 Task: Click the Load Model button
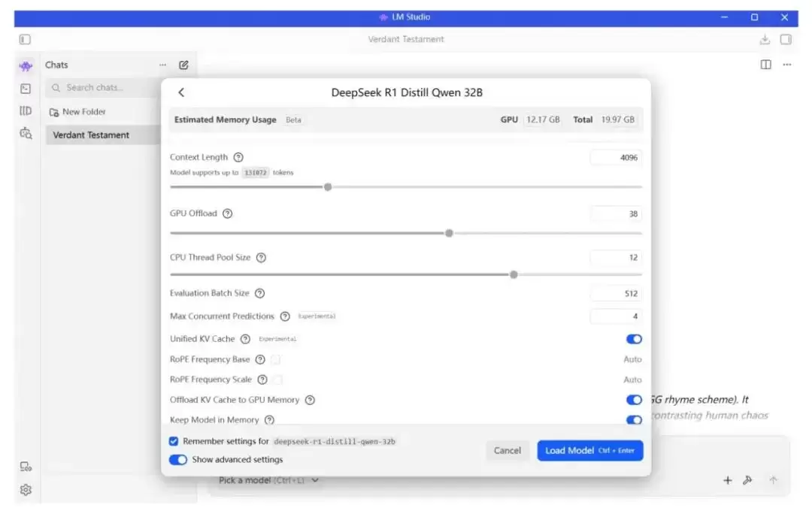coord(590,451)
